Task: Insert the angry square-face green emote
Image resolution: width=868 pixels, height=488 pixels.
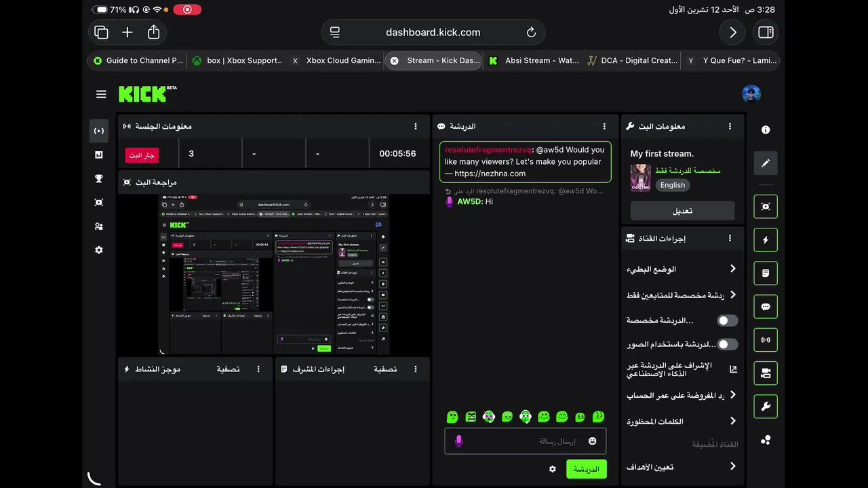Action: [471, 417]
